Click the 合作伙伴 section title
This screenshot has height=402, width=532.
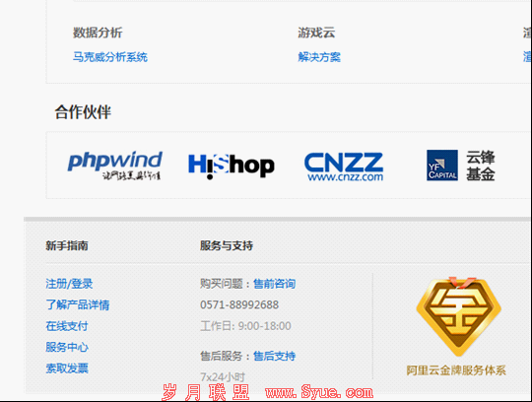click(x=83, y=112)
